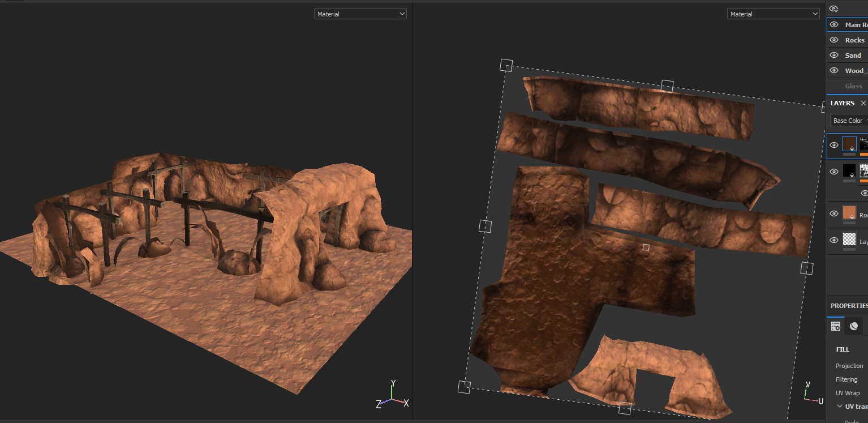The height and width of the screenshot is (423, 868).
Task: Close the Layers panel
Action: pyautogui.click(x=863, y=103)
